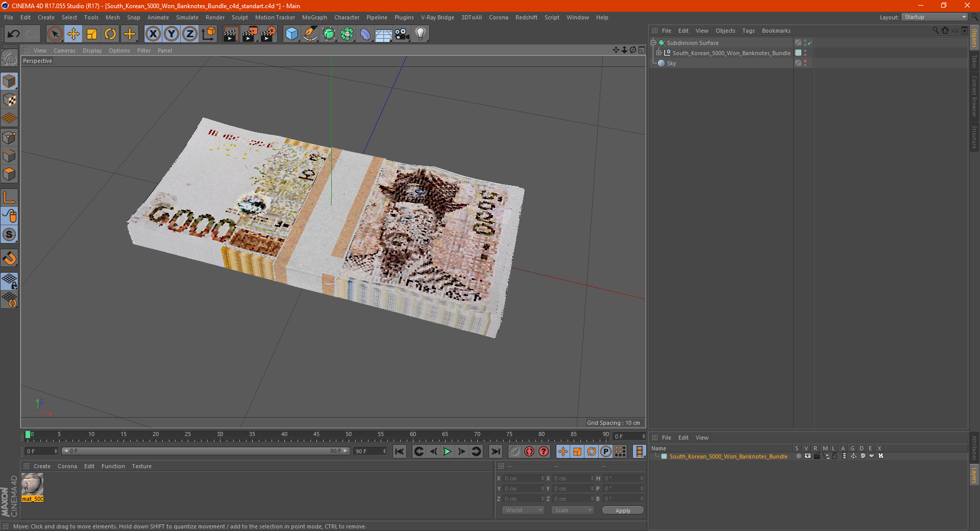Viewport: 980px width, 531px height.
Task: Add a Subdivision Surface generator from toolbar
Action: click(329, 34)
